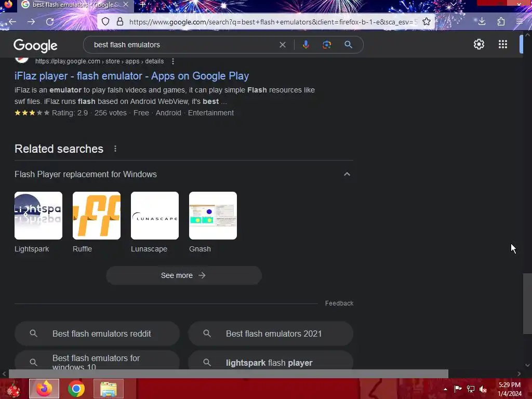The width and height of the screenshot is (532, 399).
Task: Show hidden system tray icons
Action: tap(445, 389)
